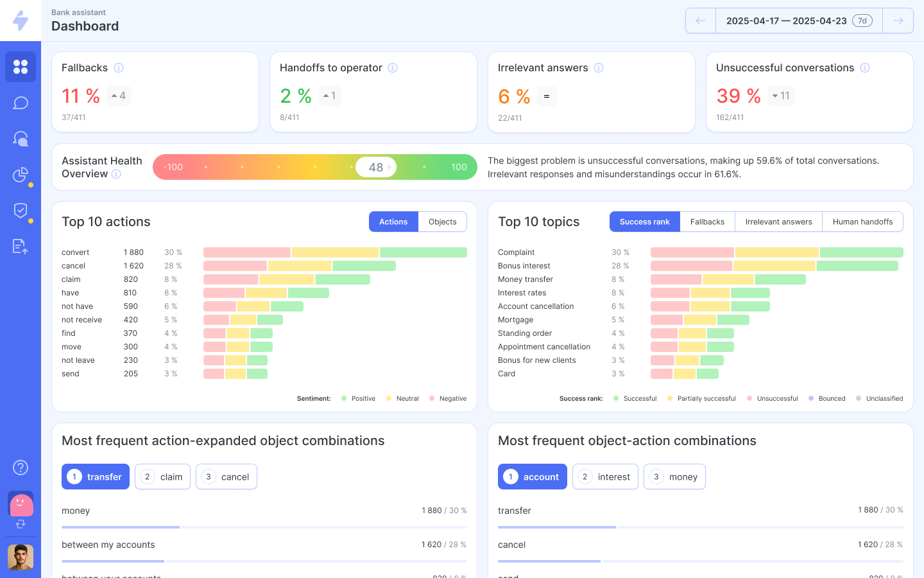Select the 'cancel' action chip

(227, 477)
